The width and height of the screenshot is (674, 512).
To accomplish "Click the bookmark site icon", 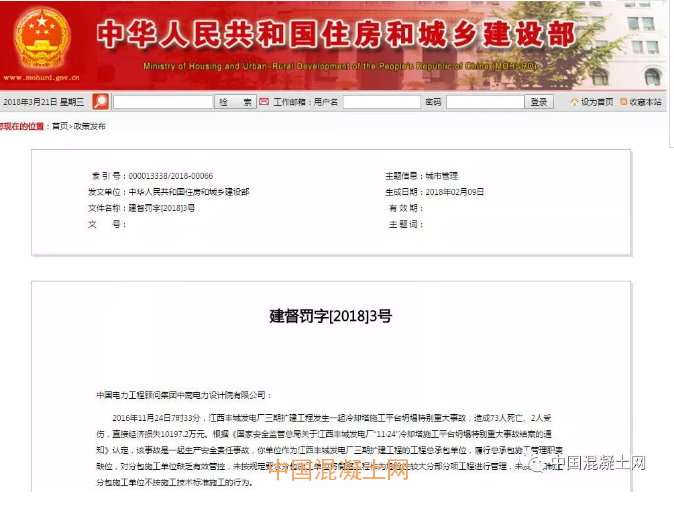I will point(623,102).
